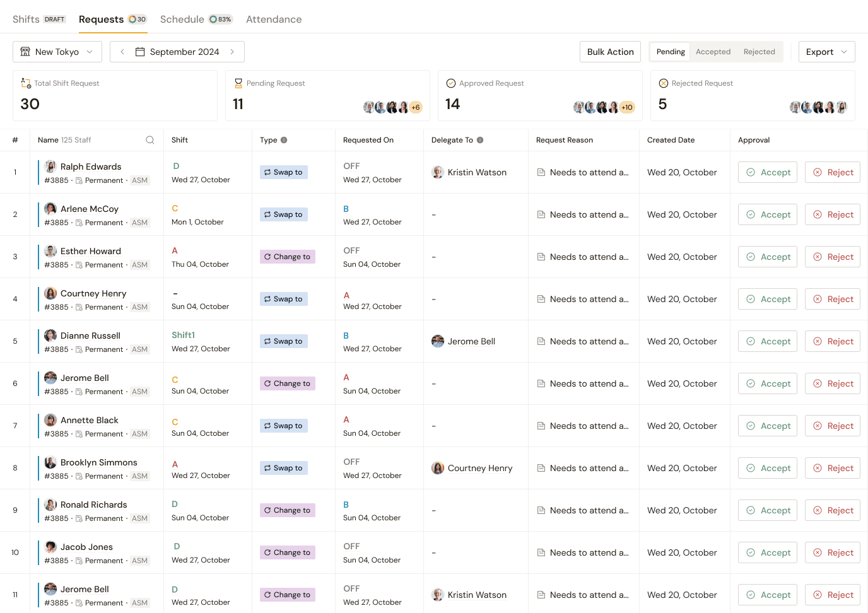Advance to next month with right chevron

[x=232, y=52]
